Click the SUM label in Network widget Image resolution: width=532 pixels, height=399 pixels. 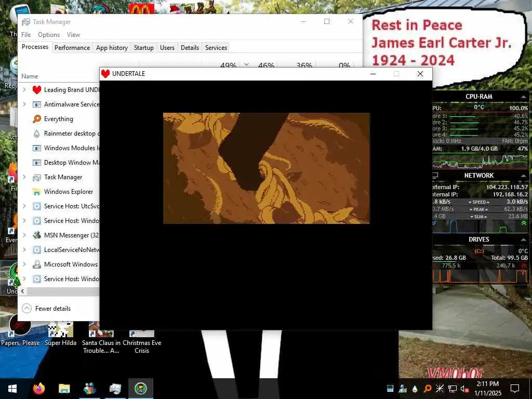coord(478,217)
